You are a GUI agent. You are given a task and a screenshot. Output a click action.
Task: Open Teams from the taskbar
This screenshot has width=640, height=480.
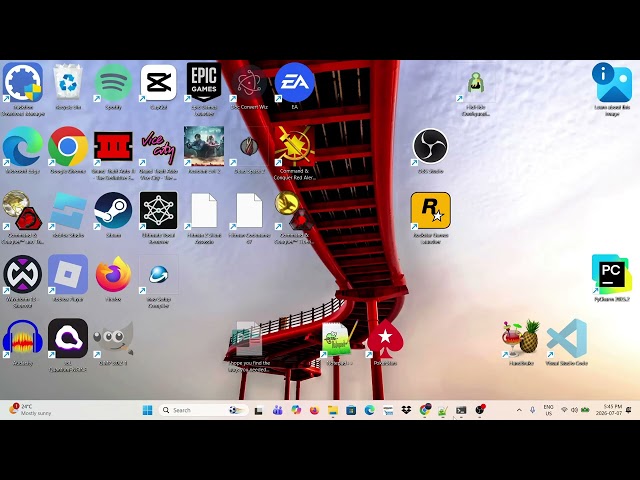click(x=278, y=410)
